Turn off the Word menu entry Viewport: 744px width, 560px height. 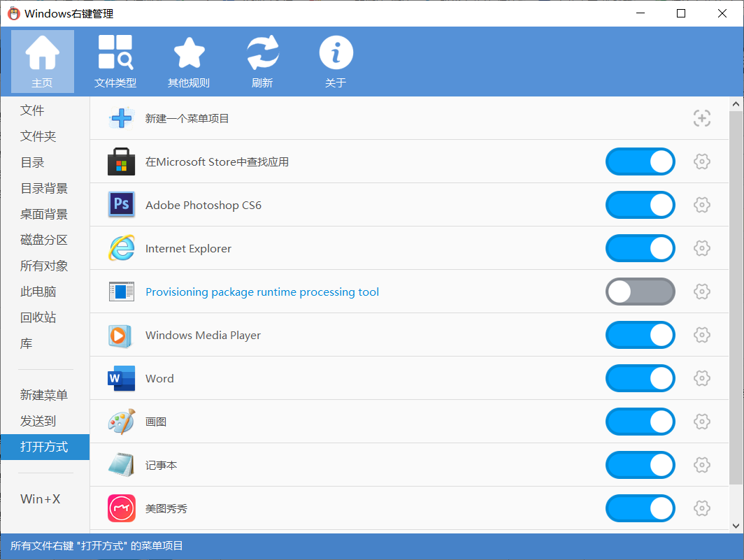point(640,378)
